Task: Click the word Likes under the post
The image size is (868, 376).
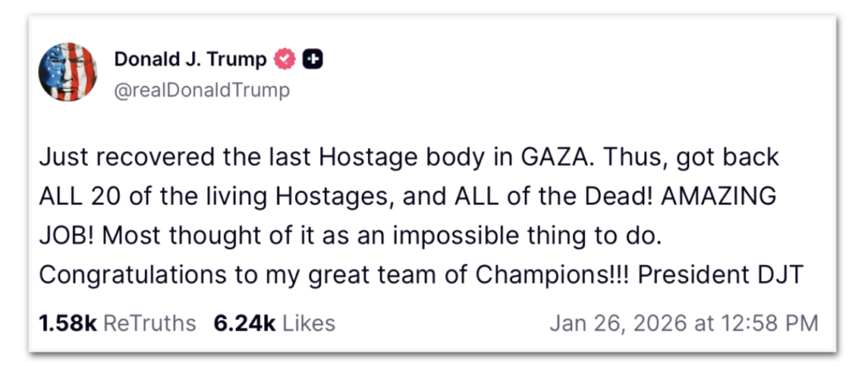Action: point(309,323)
